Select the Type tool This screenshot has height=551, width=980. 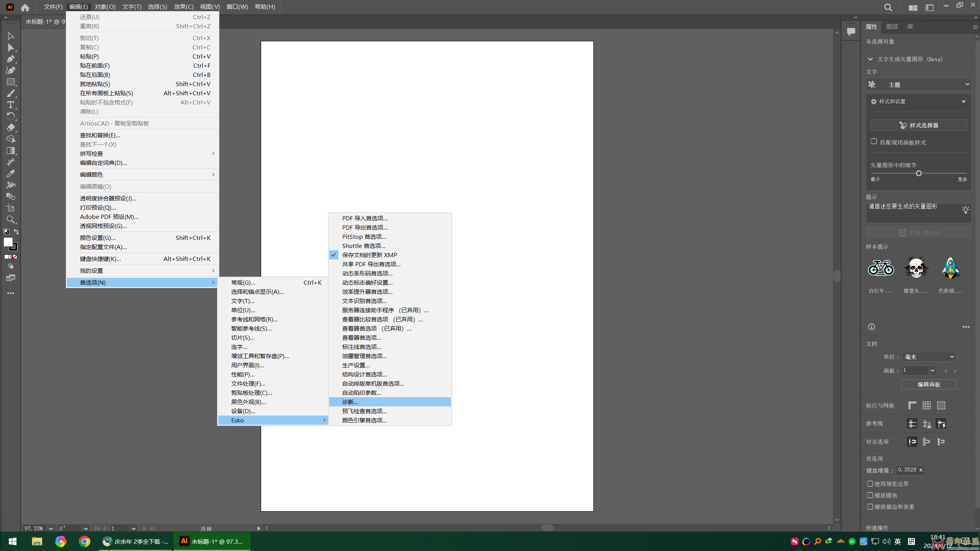coord(11,105)
